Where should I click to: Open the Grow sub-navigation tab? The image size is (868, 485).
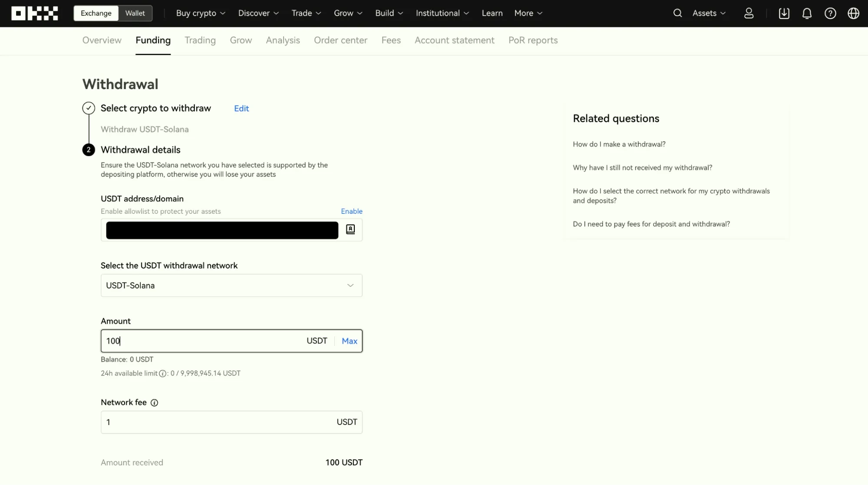(x=241, y=40)
